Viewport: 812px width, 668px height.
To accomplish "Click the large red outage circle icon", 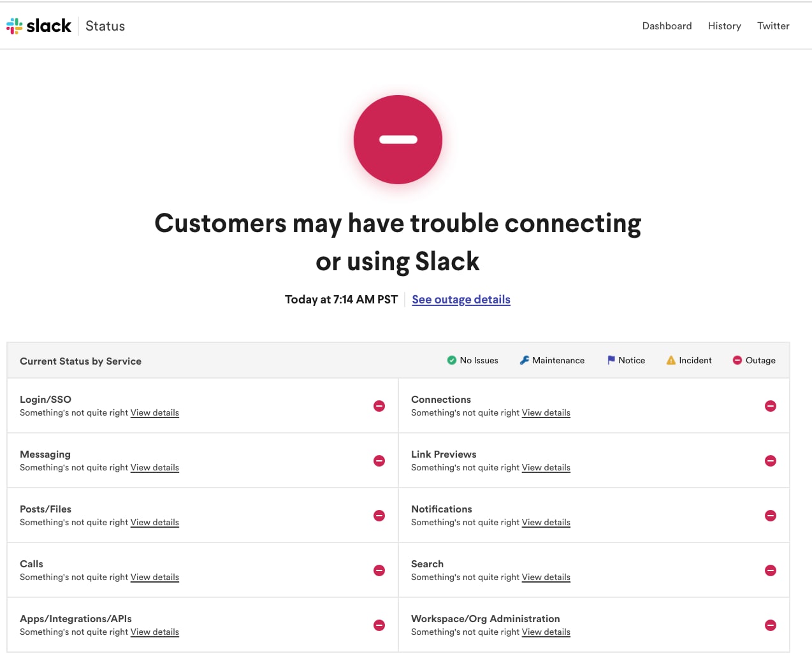I will tap(398, 140).
